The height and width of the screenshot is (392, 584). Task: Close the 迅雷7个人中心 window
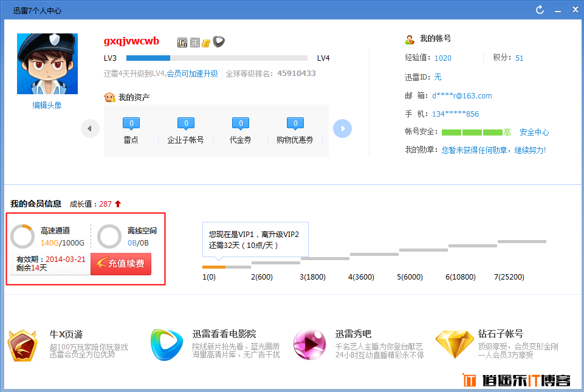pyautogui.click(x=575, y=10)
